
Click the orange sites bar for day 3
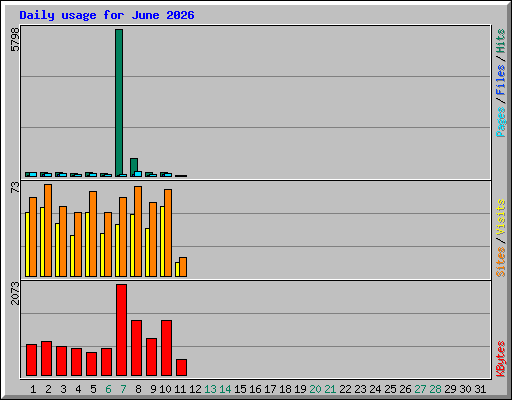pyautogui.click(x=63, y=241)
